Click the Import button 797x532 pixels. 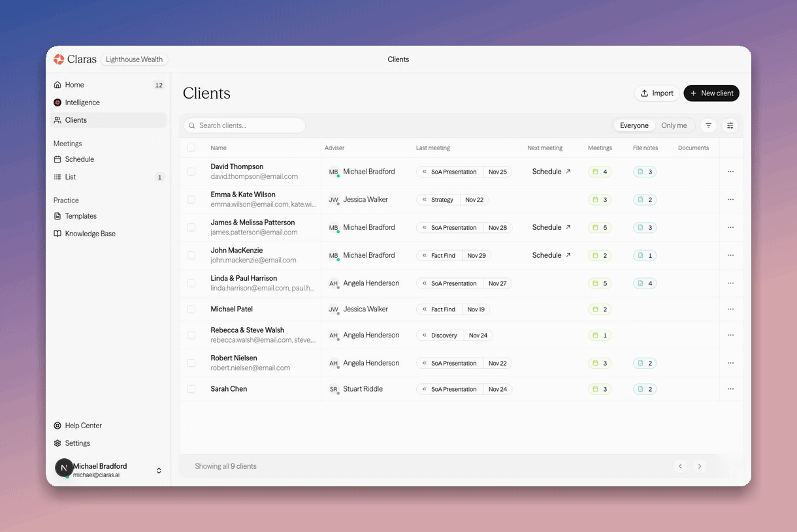pyautogui.click(x=657, y=93)
